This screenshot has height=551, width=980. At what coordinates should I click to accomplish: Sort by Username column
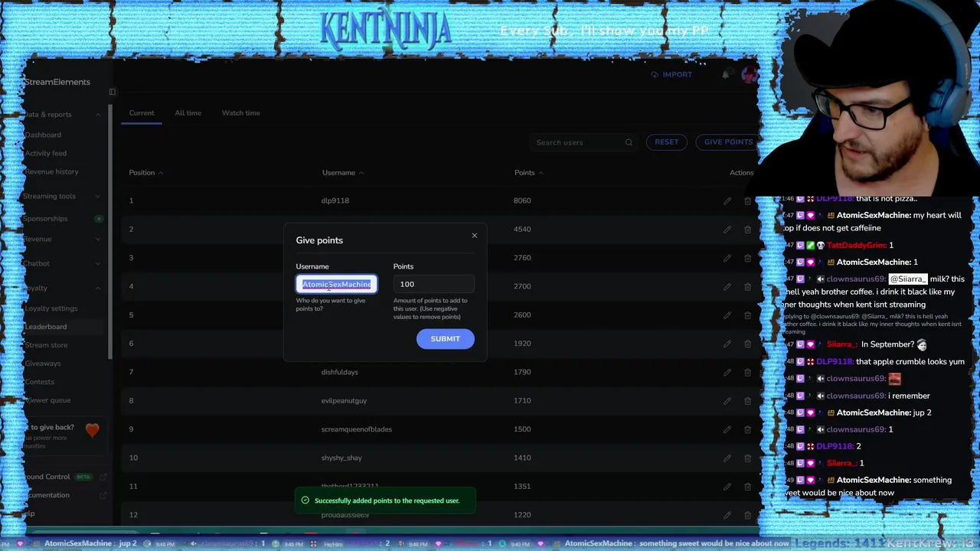[x=342, y=173]
